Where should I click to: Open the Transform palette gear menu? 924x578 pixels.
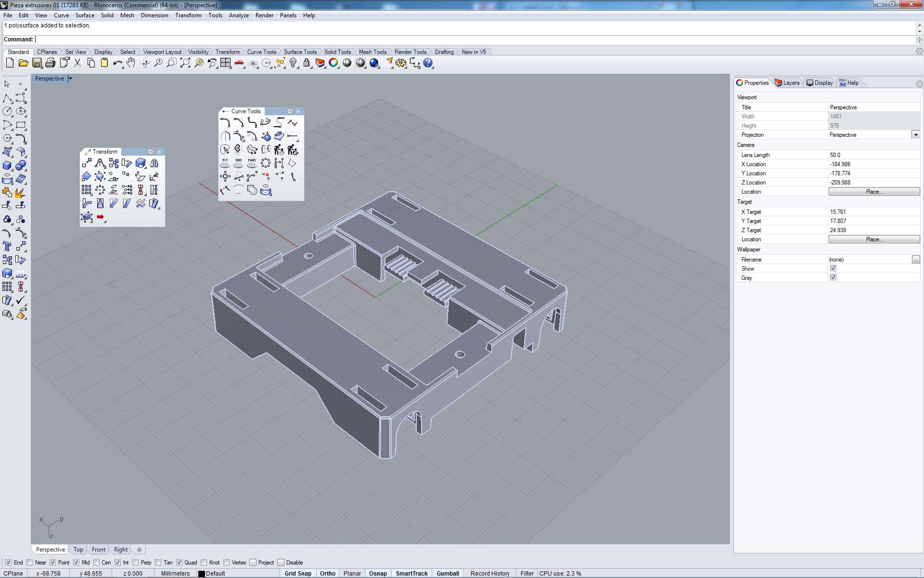(151, 152)
